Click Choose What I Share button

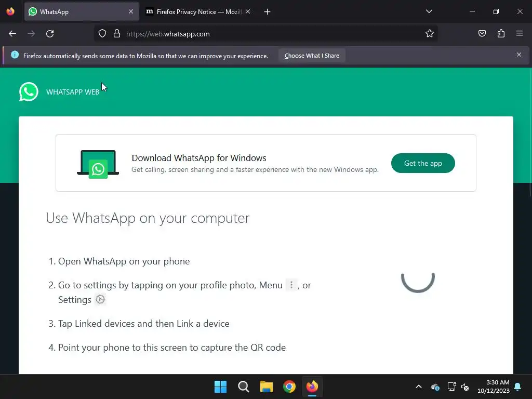pyautogui.click(x=312, y=56)
